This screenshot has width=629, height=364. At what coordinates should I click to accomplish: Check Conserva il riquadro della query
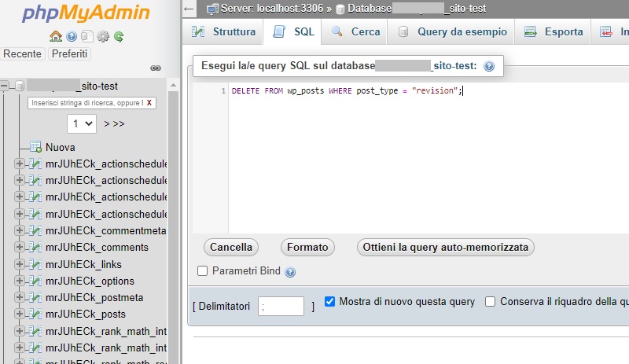[x=490, y=301]
